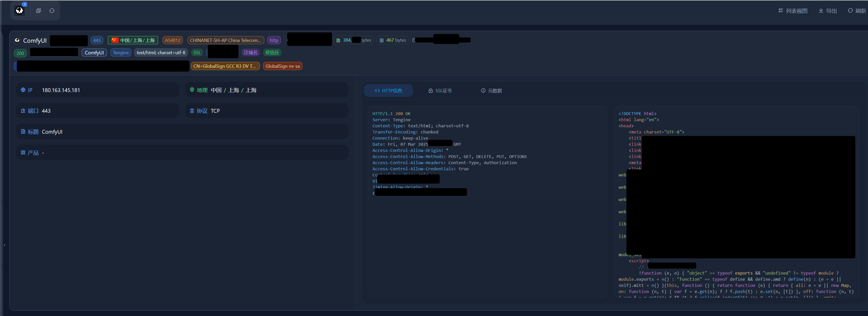
Task: Open the SSL证书 tab
Action: point(440,91)
